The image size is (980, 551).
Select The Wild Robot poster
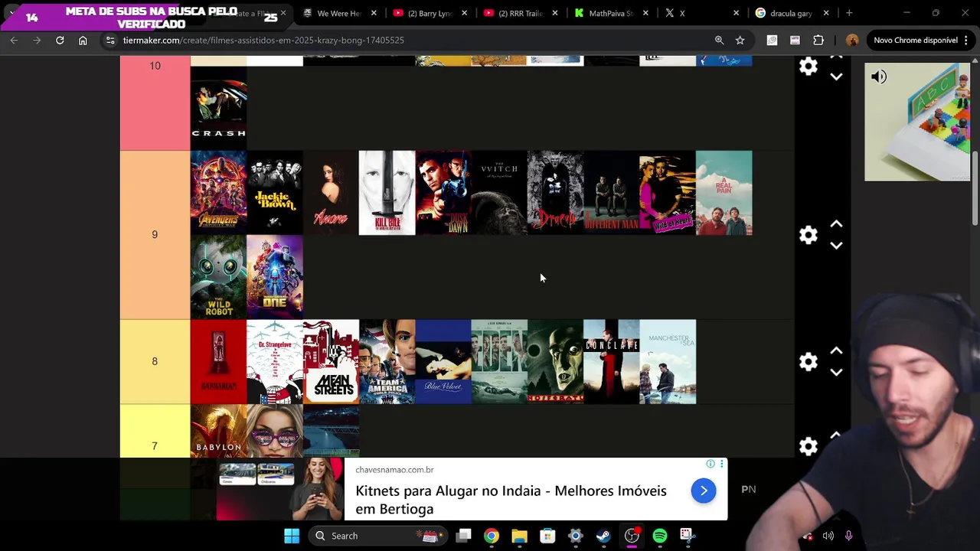coord(218,277)
